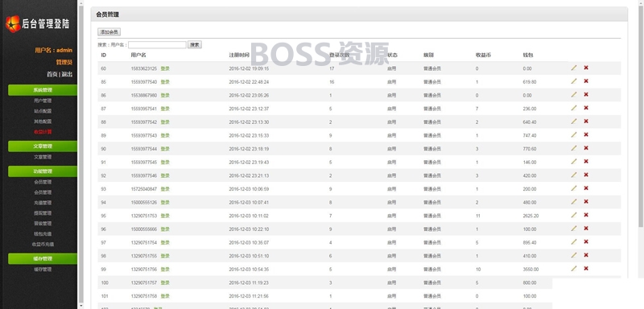This screenshot has height=309, width=644.
Task: Delete the row with ID 90
Action: [x=586, y=148]
